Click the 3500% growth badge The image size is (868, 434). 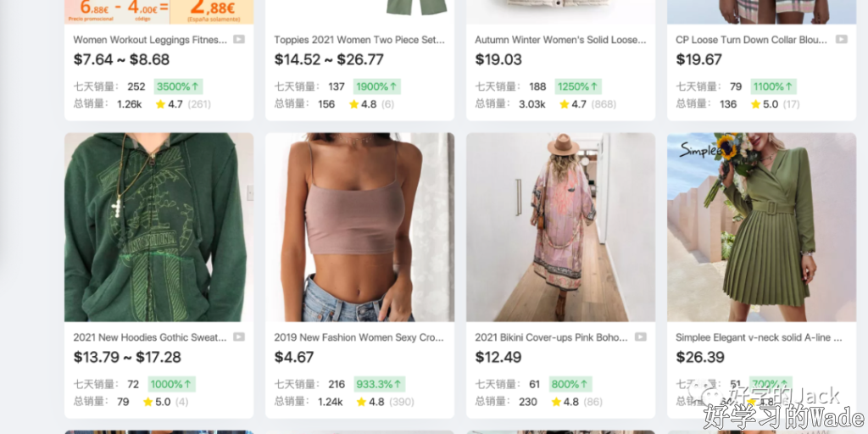tap(178, 86)
